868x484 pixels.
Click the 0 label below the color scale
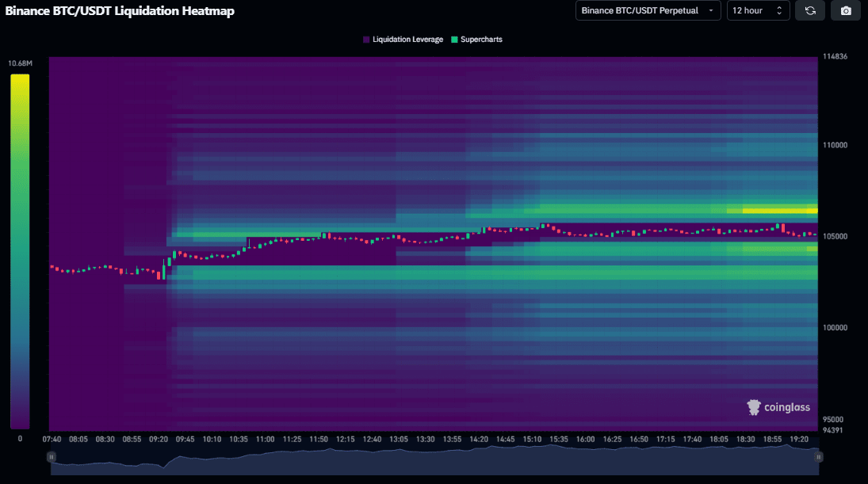coord(20,438)
